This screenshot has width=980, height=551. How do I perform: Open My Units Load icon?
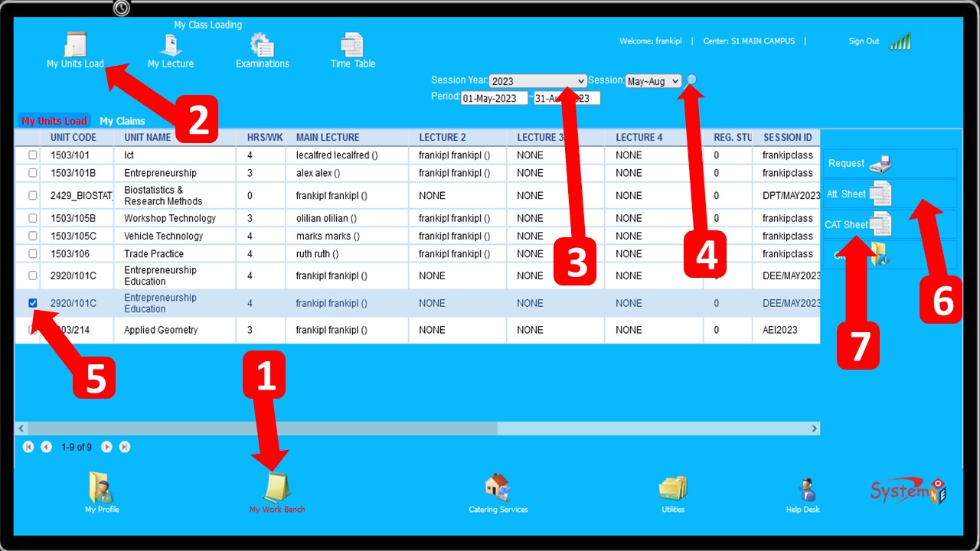click(x=75, y=45)
